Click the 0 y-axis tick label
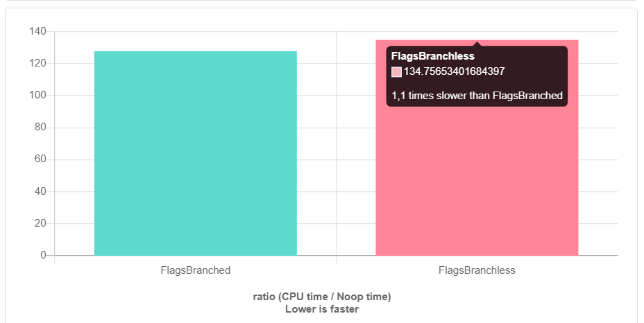The width and height of the screenshot is (644, 323). 43,256
